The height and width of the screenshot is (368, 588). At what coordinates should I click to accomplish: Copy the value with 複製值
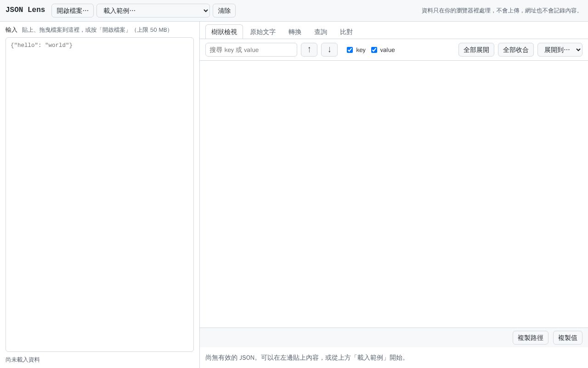(568, 338)
